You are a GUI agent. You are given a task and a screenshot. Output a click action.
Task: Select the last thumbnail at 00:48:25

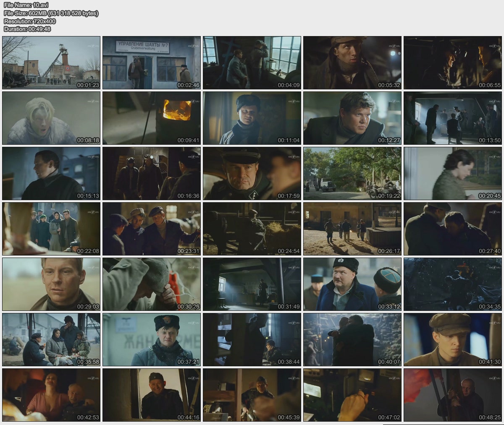point(453,395)
